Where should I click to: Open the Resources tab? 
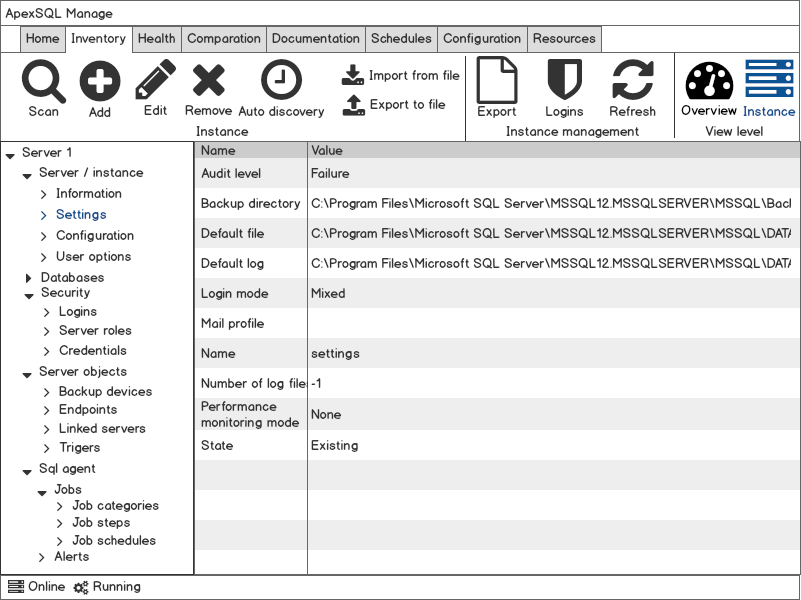[x=564, y=39]
